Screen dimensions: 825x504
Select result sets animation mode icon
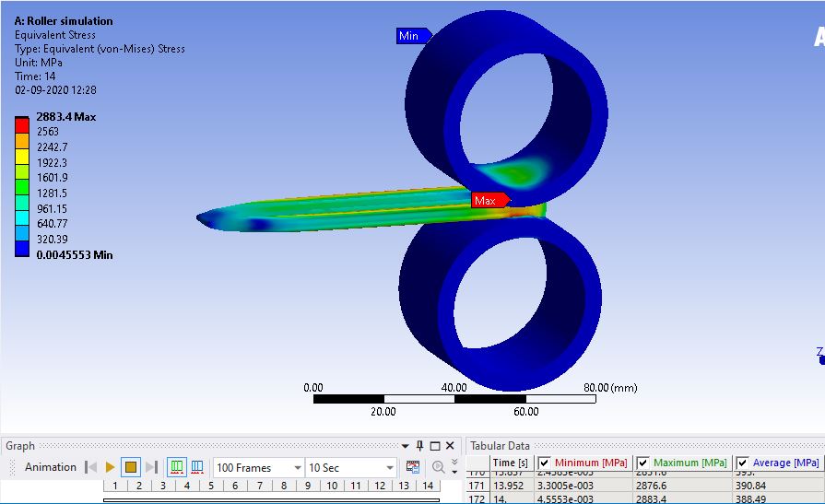tap(196, 467)
